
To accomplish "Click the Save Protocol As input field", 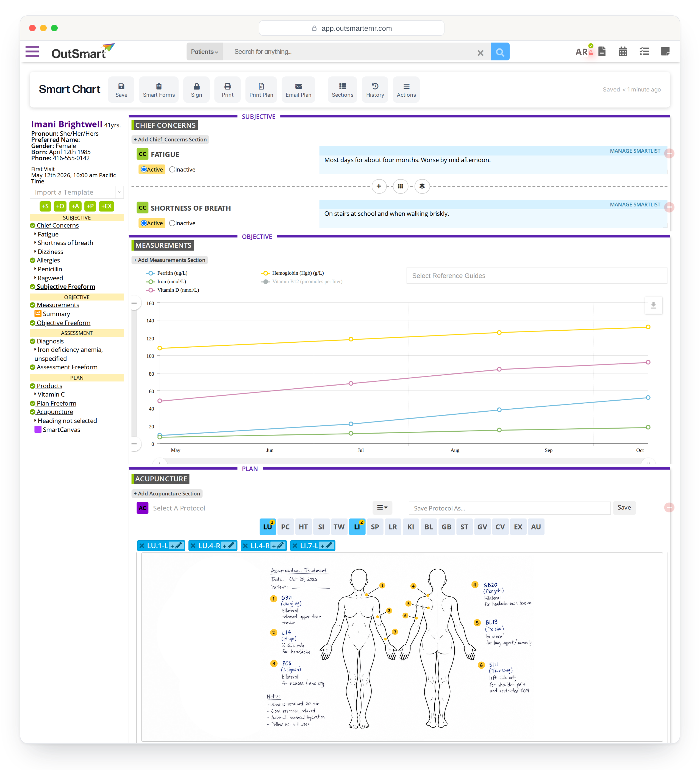I will (x=509, y=508).
